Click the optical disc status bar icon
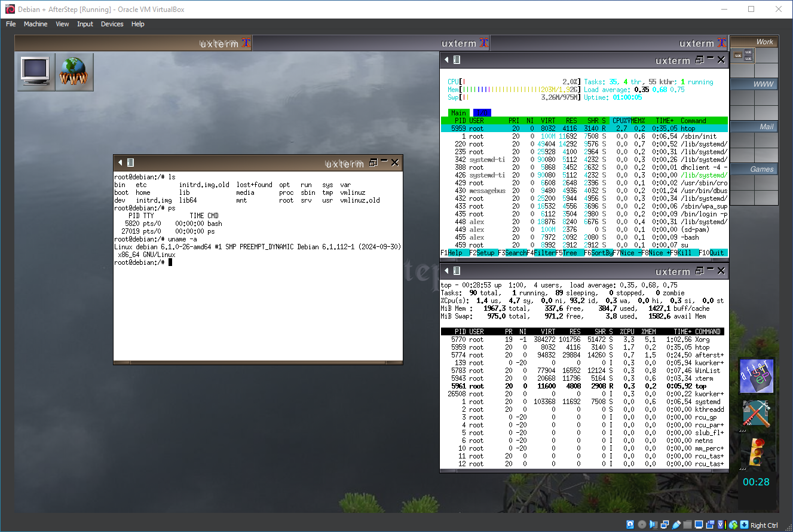 click(642, 525)
